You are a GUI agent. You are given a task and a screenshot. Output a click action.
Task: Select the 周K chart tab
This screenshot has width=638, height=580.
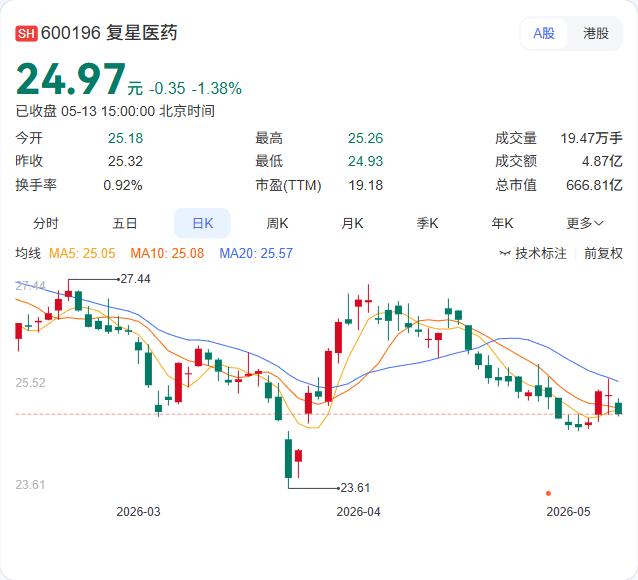(x=277, y=223)
